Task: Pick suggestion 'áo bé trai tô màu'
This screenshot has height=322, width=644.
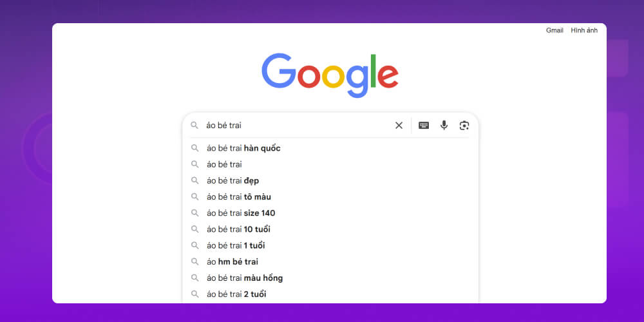Action: pos(239,197)
